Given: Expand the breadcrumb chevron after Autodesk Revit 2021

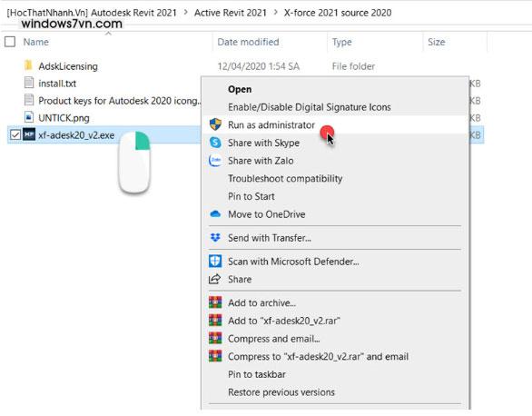Looking at the screenshot, I should [185, 12].
